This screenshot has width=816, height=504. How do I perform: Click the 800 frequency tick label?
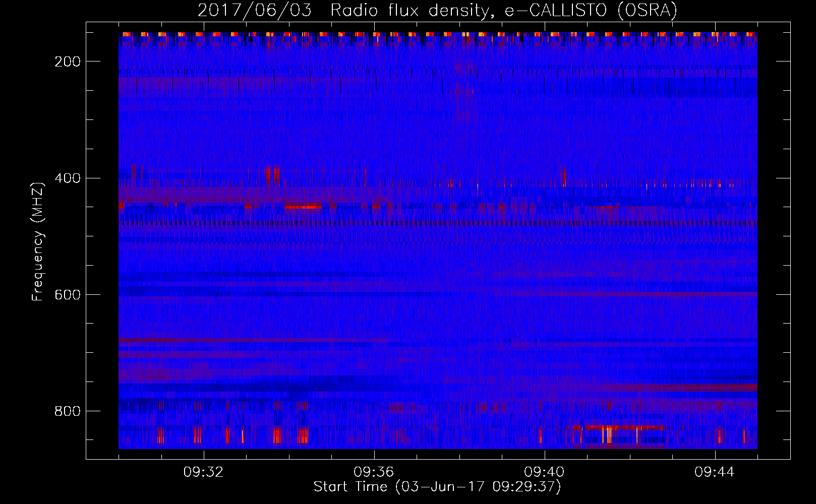point(68,411)
